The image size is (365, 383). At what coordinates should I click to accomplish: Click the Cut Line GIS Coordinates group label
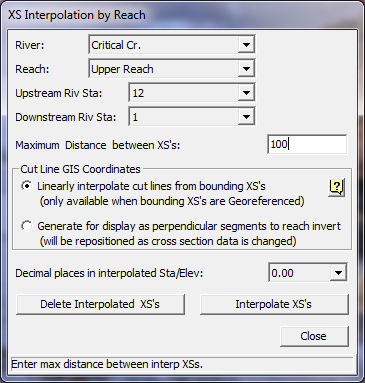80,169
